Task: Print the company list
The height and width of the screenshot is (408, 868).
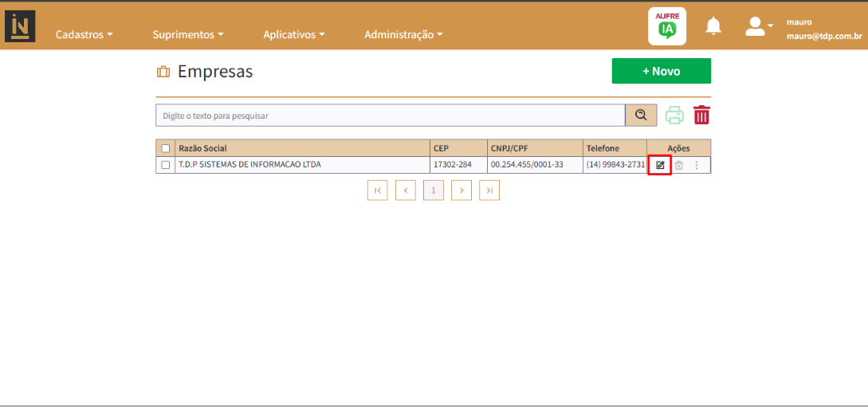Action: tap(674, 116)
